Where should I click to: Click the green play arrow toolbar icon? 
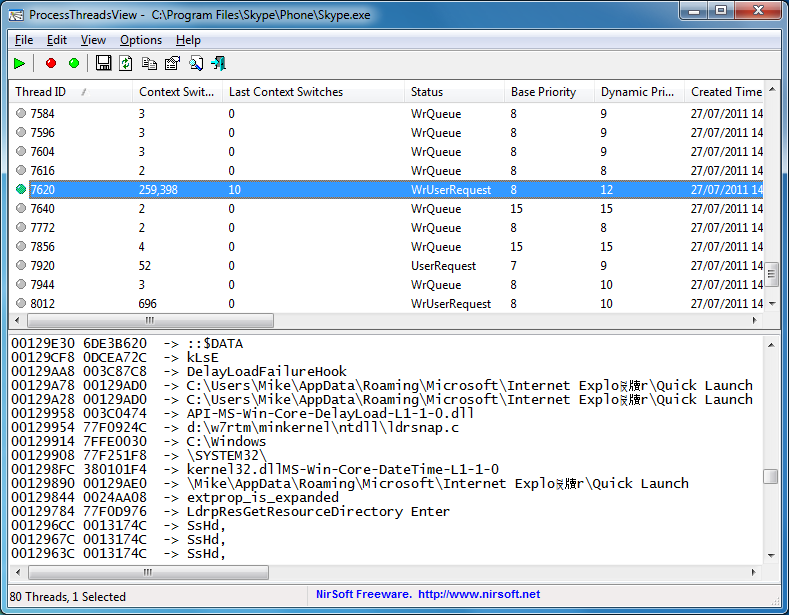click(19, 63)
